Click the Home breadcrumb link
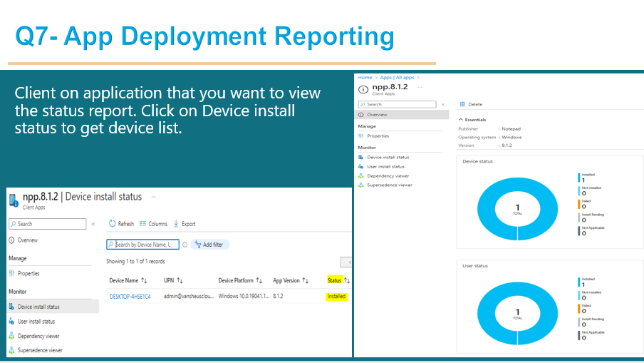 click(x=365, y=77)
